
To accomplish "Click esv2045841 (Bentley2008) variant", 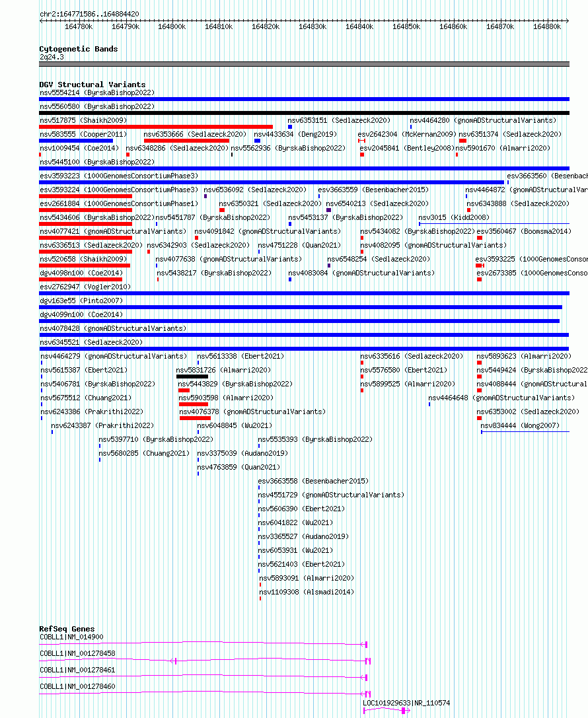I will [407, 148].
